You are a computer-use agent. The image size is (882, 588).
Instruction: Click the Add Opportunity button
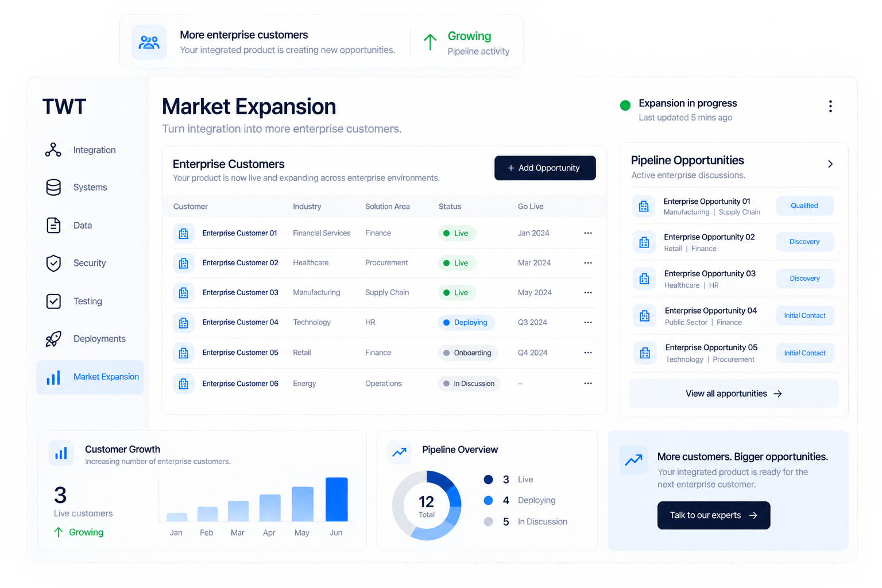point(545,168)
